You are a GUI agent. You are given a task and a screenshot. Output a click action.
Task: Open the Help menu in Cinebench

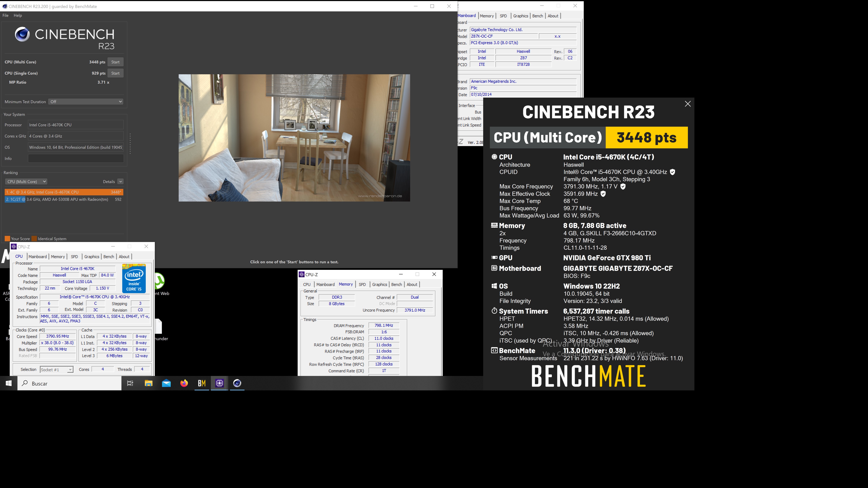tap(18, 16)
